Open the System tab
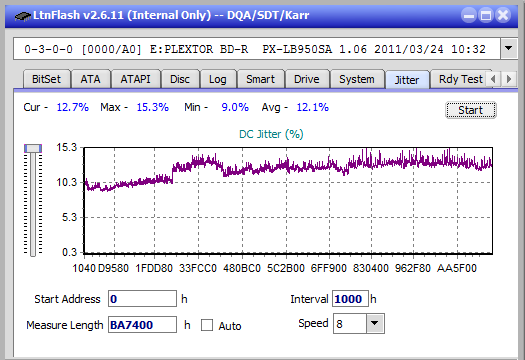525x360 pixels. (x=357, y=79)
